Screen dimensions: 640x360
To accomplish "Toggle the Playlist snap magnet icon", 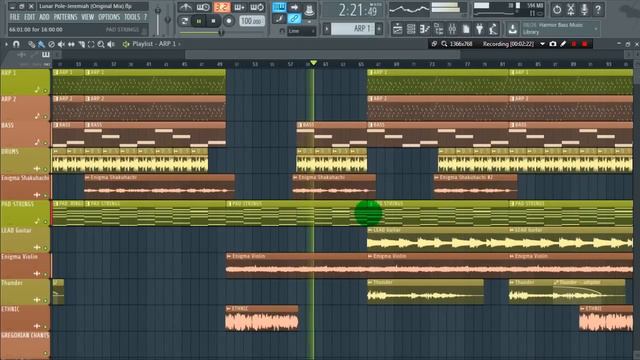I will [x=16, y=44].
